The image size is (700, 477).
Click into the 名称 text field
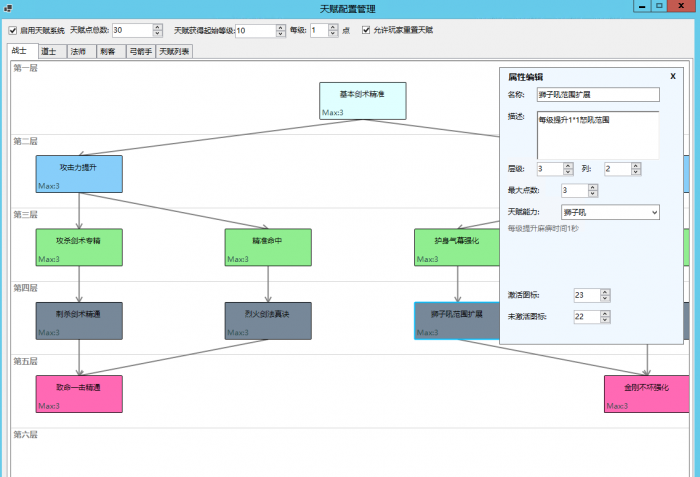(x=598, y=95)
